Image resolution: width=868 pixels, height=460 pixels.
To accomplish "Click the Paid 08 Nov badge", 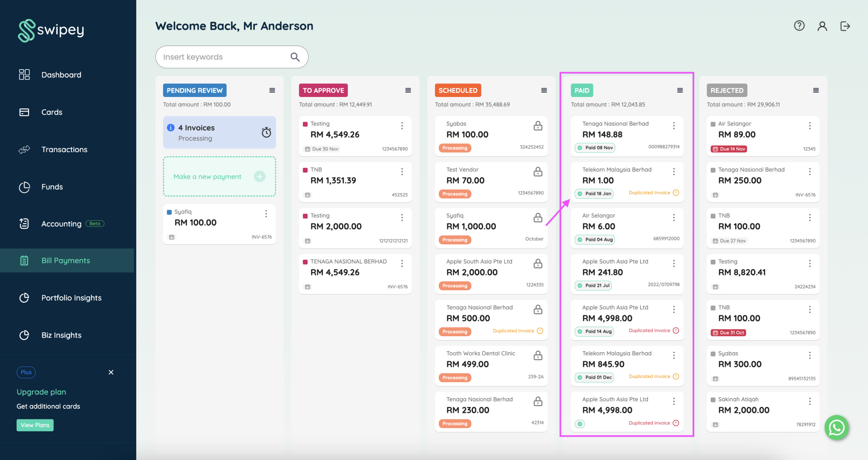I will click(595, 147).
